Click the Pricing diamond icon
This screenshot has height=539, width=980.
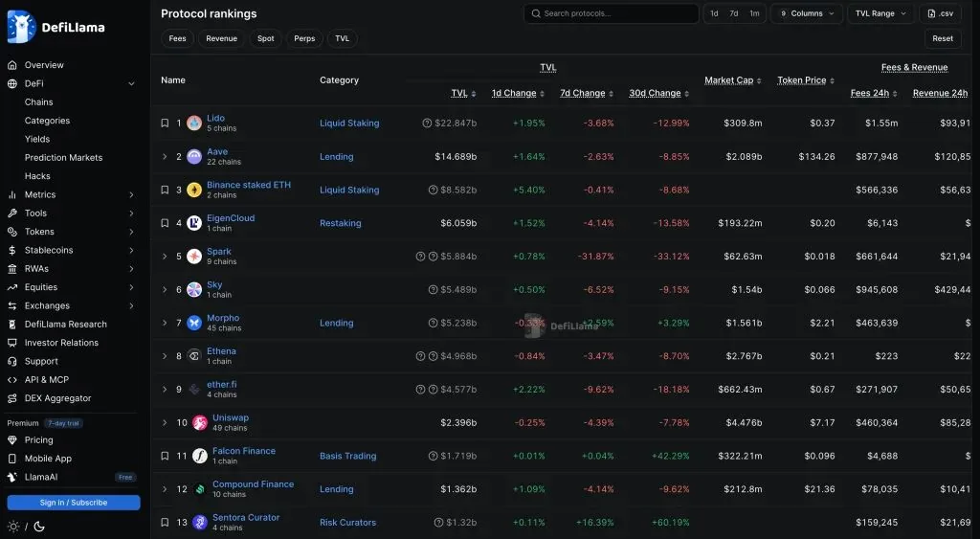(x=11, y=440)
